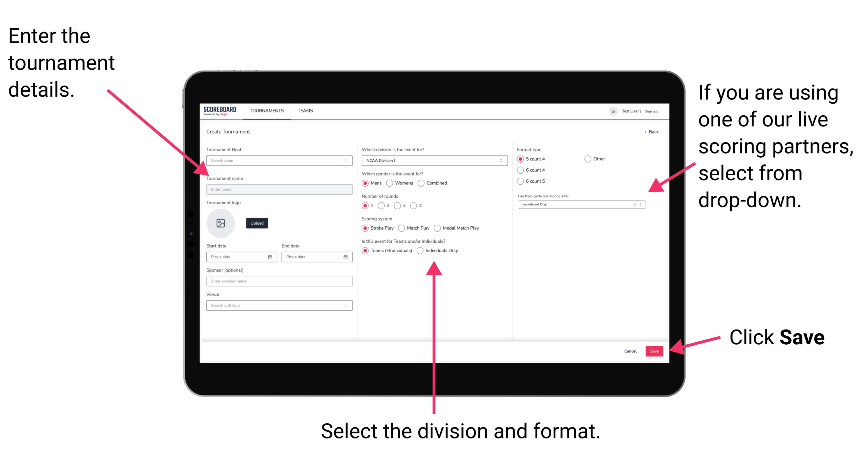Click the End date calendar icon
868x467 pixels.
pos(346,257)
